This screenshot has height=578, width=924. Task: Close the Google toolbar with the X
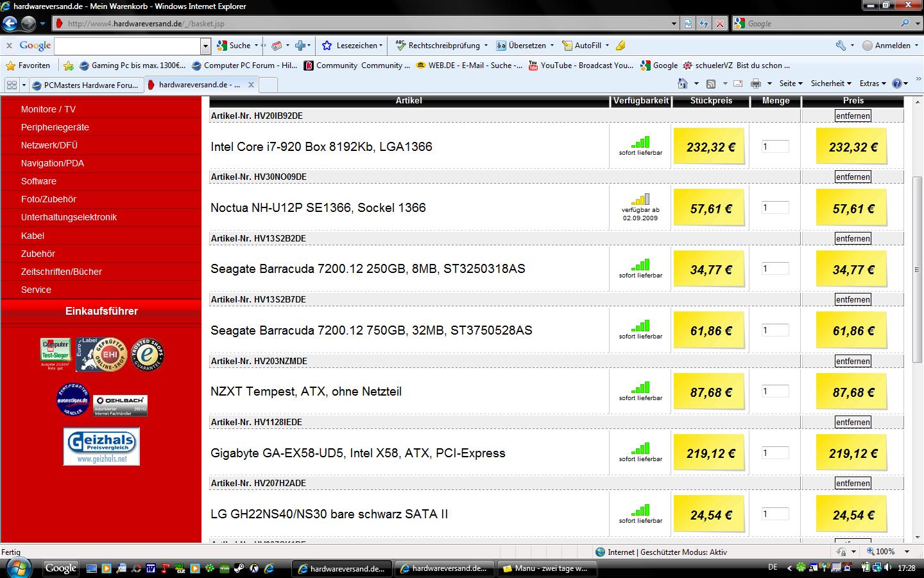coord(9,46)
